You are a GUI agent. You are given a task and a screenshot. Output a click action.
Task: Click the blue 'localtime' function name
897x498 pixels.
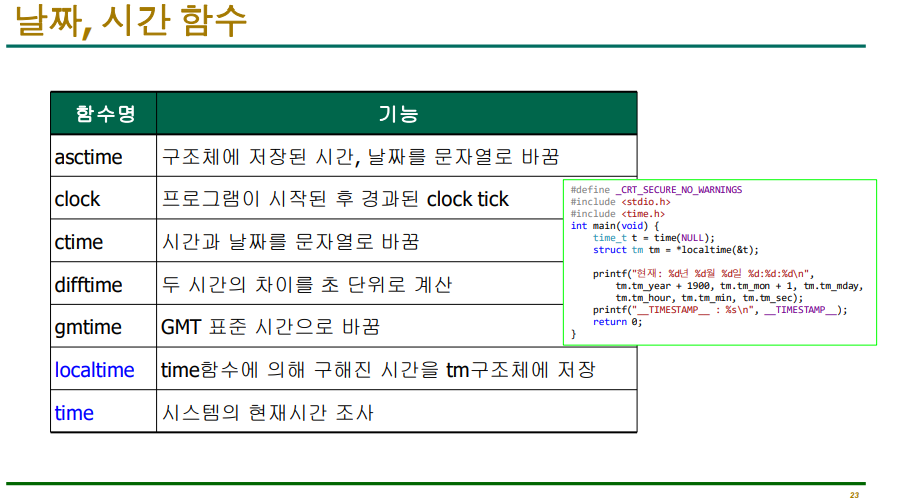tap(94, 370)
